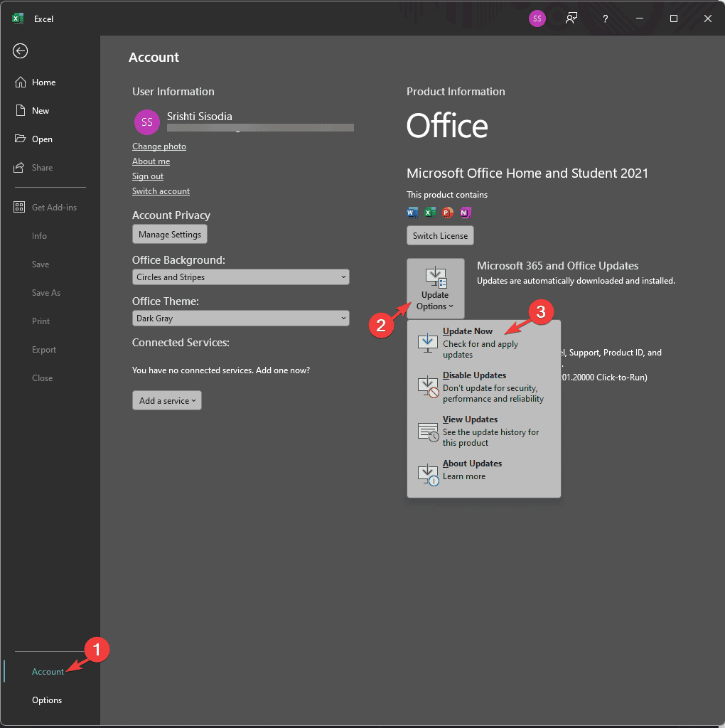Click the OneNote product icon
Screen dimensions: 725x728
coord(465,212)
